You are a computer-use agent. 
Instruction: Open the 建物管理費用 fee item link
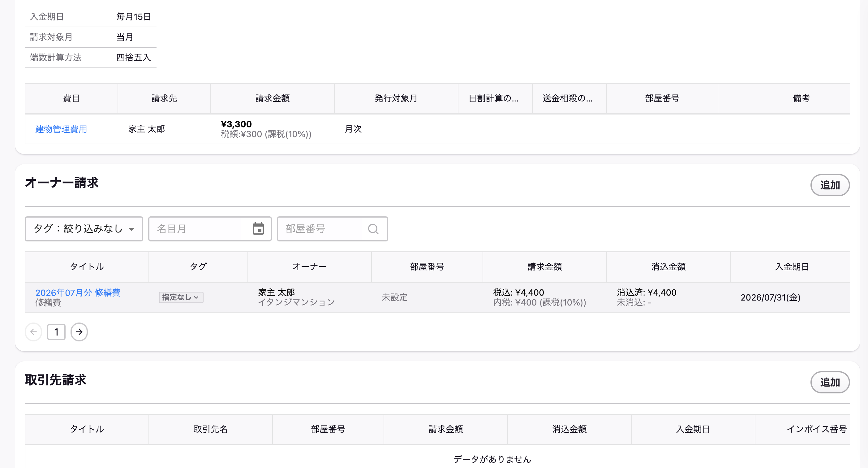pos(61,129)
